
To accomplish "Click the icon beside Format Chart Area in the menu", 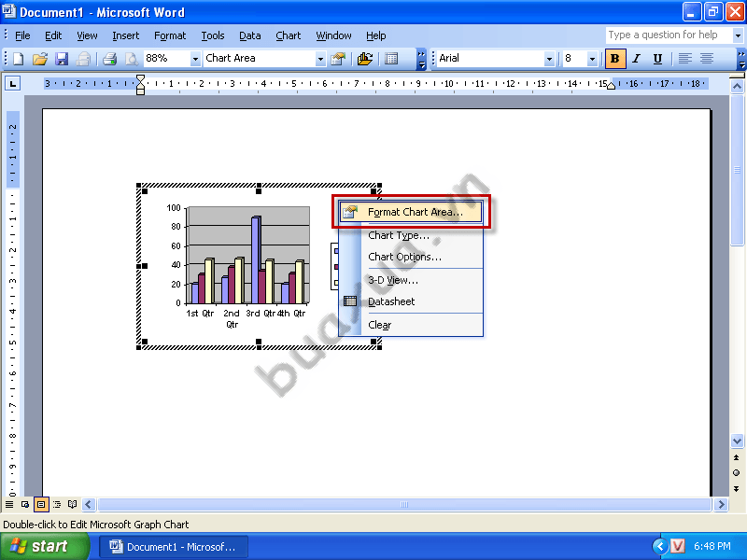I will coord(350,212).
